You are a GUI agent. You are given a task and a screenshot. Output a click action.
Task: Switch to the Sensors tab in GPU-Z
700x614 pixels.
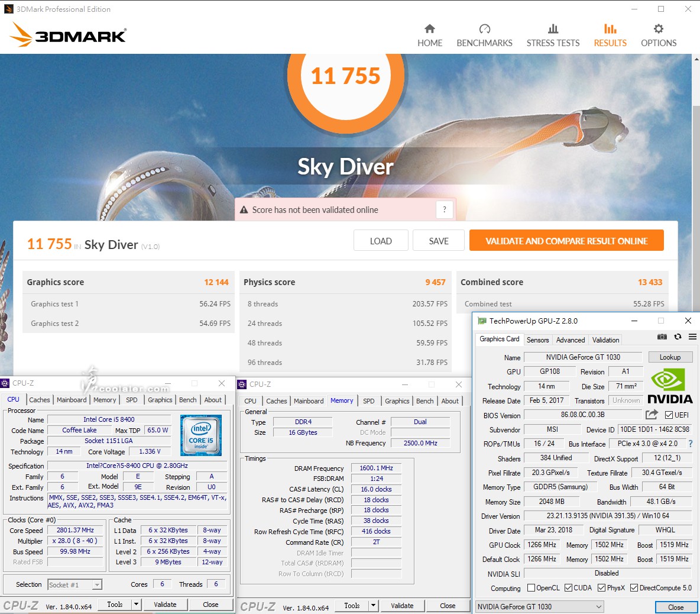click(537, 340)
